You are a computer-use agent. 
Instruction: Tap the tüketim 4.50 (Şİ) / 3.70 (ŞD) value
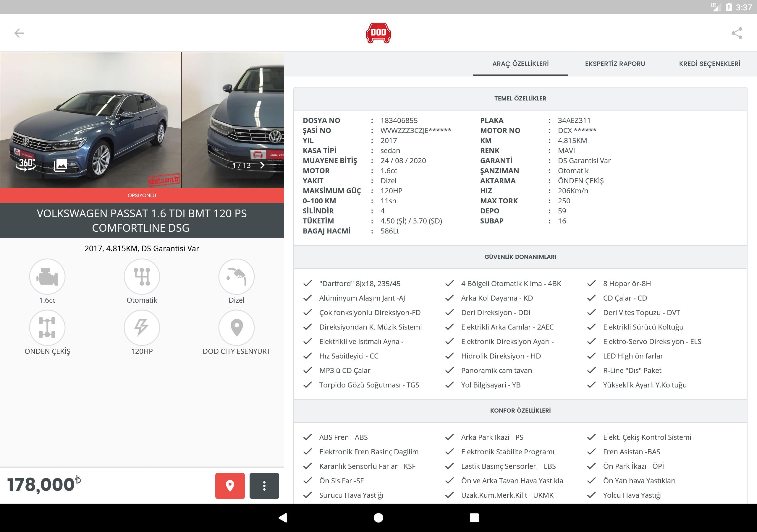pyautogui.click(x=411, y=221)
